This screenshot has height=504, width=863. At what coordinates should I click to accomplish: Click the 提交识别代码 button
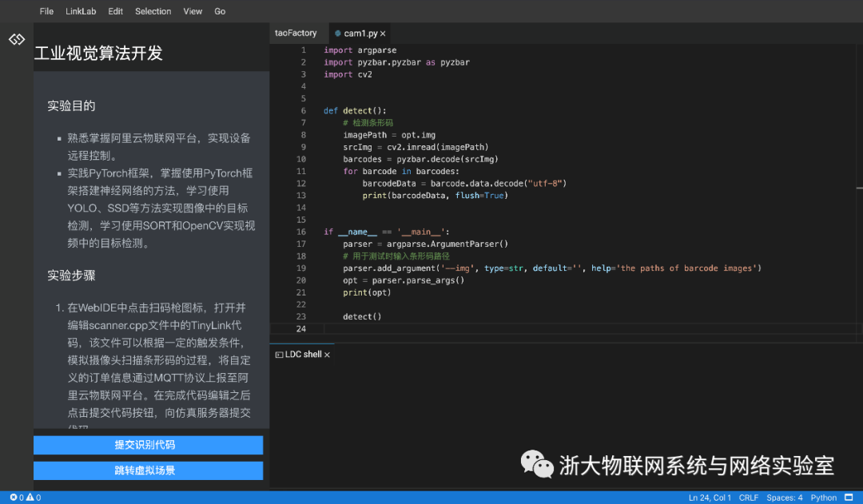click(148, 445)
